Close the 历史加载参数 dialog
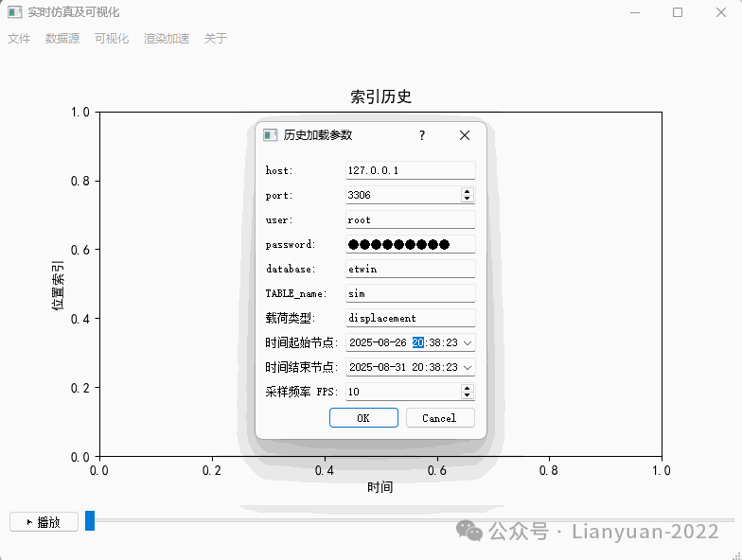 pyautogui.click(x=465, y=135)
